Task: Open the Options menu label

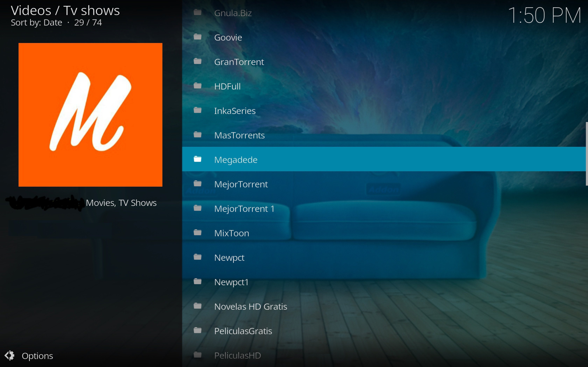Action: [x=37, y=356]
